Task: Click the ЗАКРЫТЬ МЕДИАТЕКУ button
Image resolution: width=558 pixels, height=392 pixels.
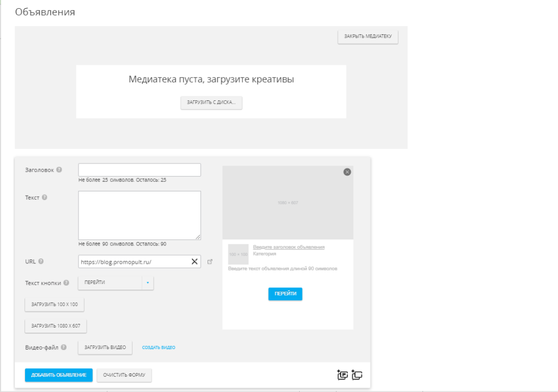Action: (x=367, y=37)
